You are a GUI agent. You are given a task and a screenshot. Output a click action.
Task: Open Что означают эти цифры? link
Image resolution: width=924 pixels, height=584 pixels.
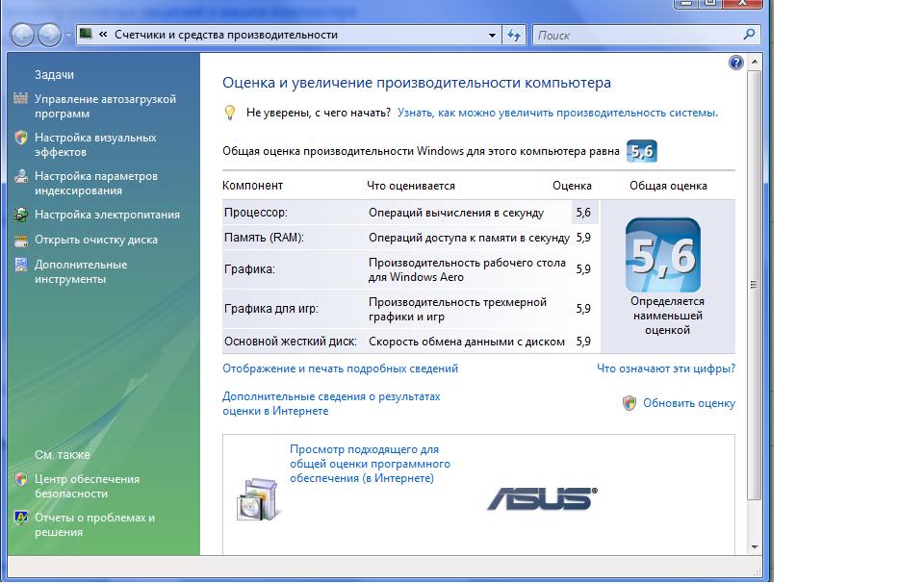(x=666, y=368)
